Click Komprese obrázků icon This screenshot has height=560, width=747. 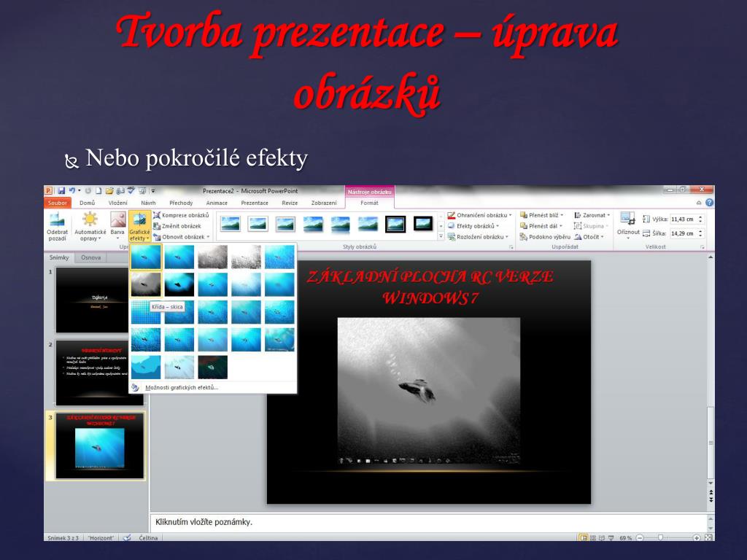157,215
